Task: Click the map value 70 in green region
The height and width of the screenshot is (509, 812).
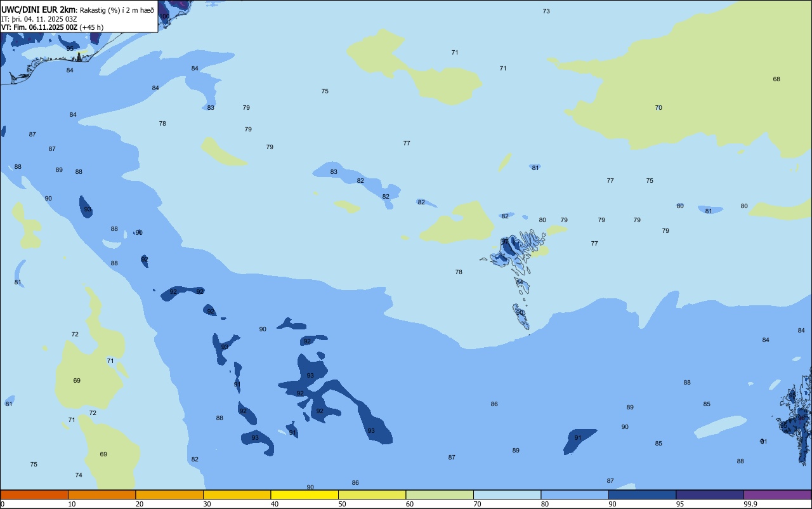Action: (x=658, y=108)
